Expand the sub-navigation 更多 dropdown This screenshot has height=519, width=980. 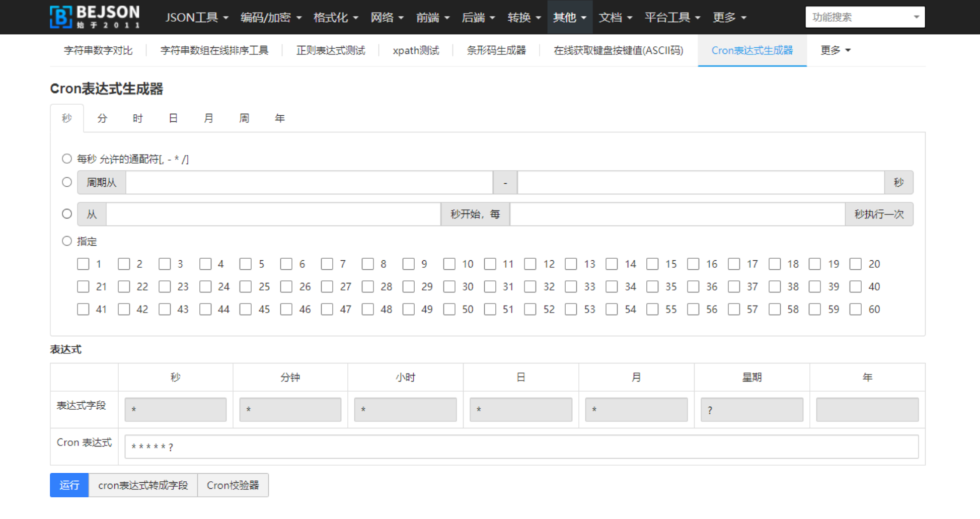click(x=836, y=50)
